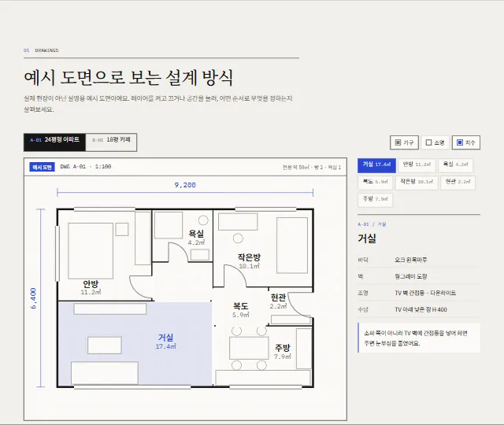Click the 01 DRAWINGS section label

[41, 50]
